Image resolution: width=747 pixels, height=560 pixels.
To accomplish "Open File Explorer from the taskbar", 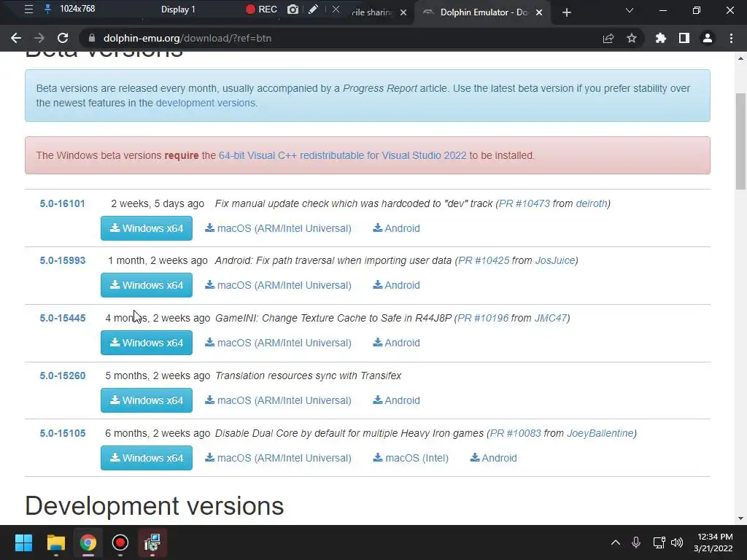I will tap(55, 542).
